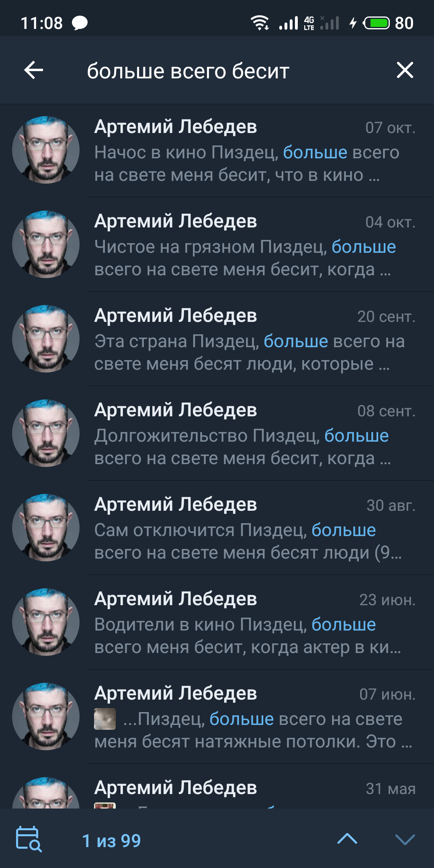Open the 04 окт. "Чистое на грязном" result
The height and width of the screenshot is (868, 434).
point(217,245)
